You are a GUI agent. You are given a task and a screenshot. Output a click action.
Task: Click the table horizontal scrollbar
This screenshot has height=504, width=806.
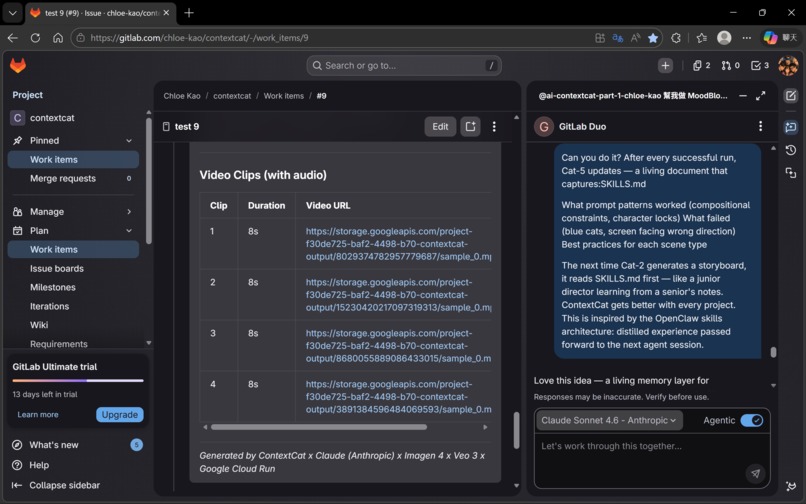tap(319, 427)
